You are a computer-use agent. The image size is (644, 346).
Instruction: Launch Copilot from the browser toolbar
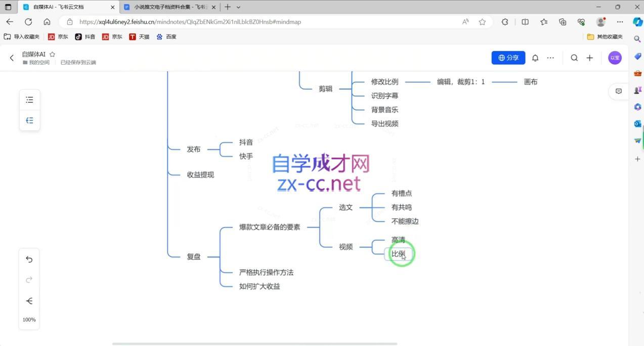[637, 22]
